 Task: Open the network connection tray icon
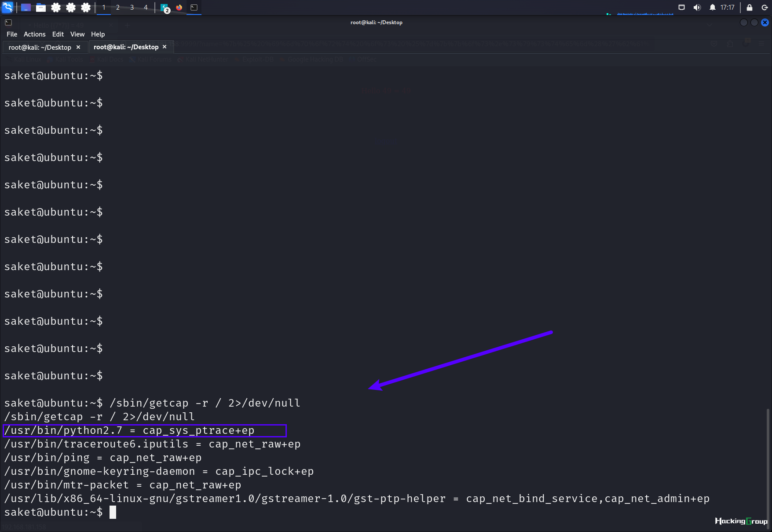[682, 7]
